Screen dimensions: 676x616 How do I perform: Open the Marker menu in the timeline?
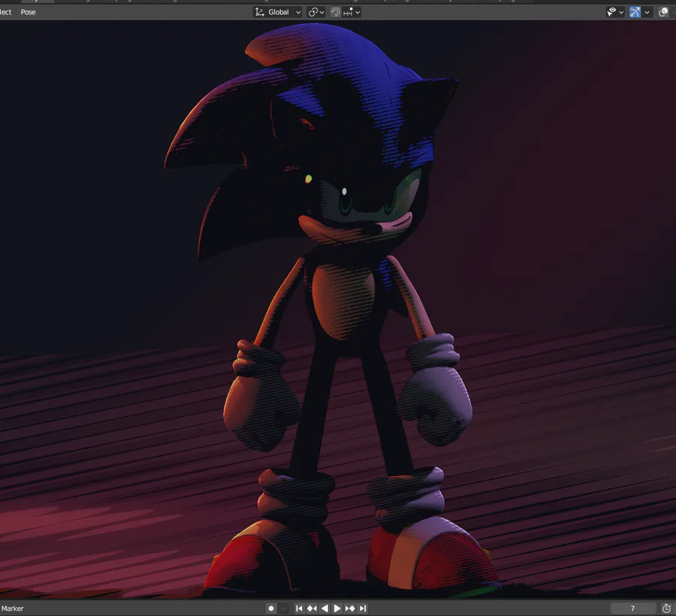pos(12,608)
